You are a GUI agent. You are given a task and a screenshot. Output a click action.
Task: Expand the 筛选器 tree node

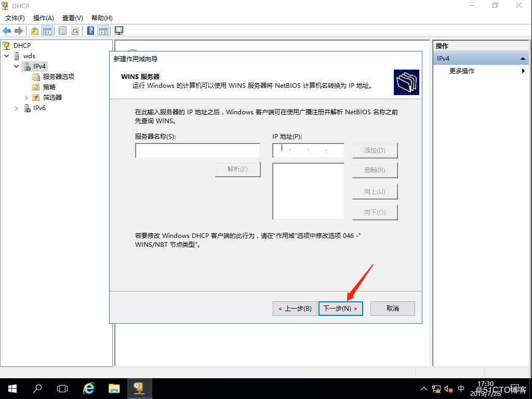coord(26,98)
